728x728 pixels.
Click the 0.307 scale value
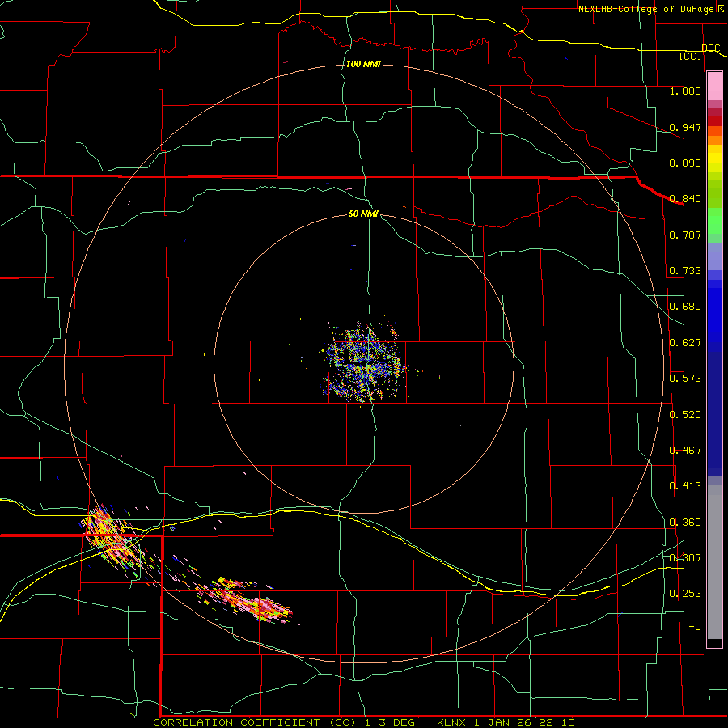click(685, 557)
